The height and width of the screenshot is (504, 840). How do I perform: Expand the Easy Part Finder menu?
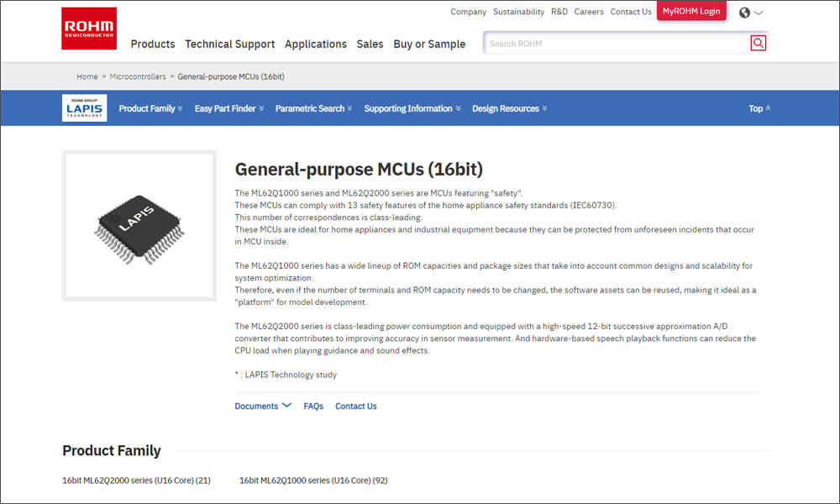click(x=228, y=108)
